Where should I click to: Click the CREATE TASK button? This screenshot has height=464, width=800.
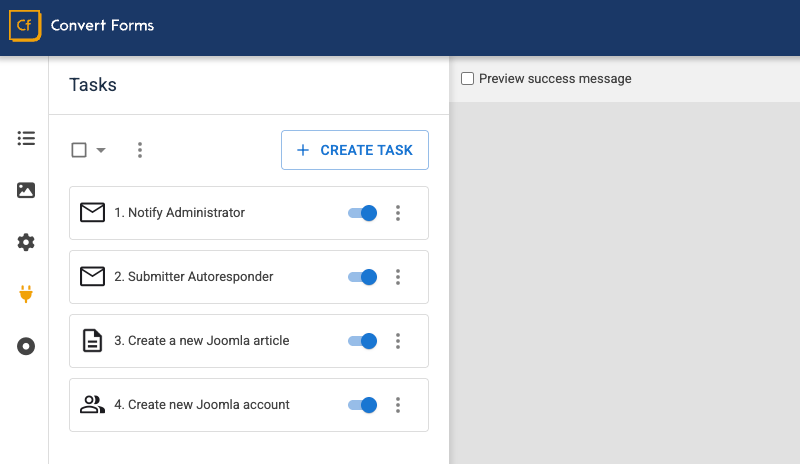point(355,150)
